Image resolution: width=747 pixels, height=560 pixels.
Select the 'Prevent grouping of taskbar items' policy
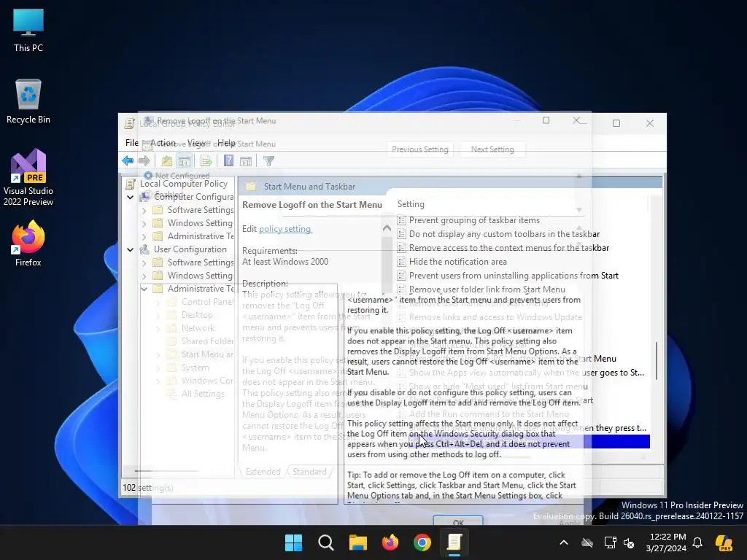coord(474,220)
